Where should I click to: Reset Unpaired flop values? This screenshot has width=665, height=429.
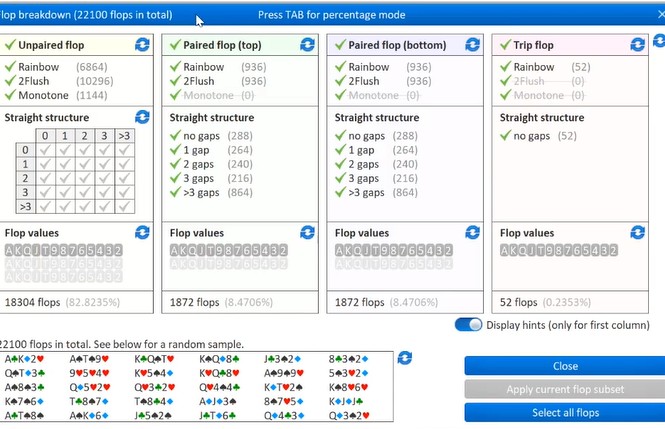(x=142, y=232)
